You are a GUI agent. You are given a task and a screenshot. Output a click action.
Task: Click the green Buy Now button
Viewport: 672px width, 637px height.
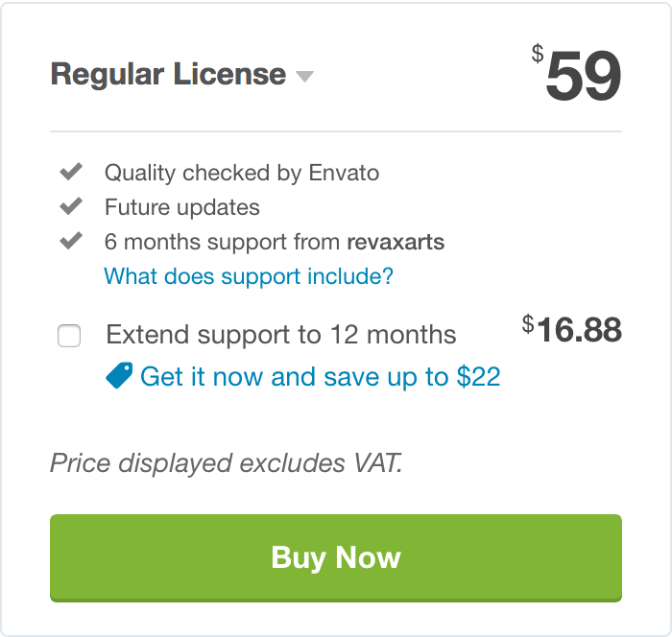[x=336, y=557]
